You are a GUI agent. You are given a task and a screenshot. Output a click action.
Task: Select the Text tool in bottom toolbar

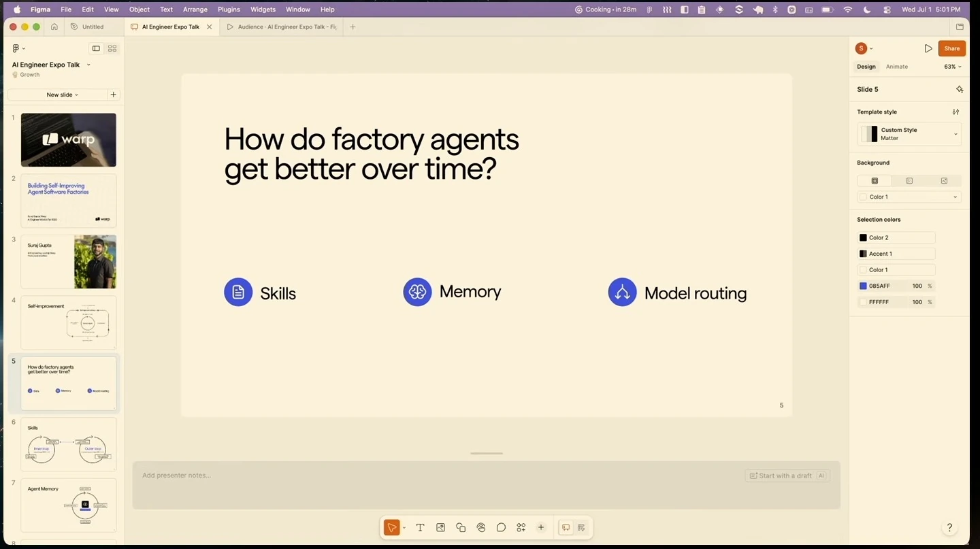tap(420, 527)
